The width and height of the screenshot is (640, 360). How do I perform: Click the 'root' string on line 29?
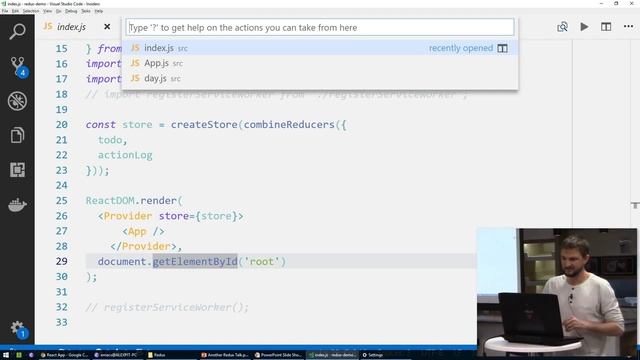(x=262, y=261)
